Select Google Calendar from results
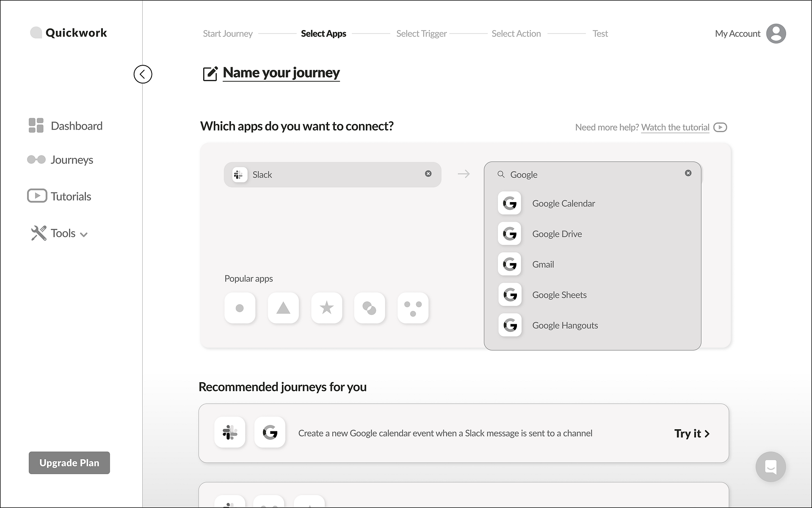 [592, 203]
